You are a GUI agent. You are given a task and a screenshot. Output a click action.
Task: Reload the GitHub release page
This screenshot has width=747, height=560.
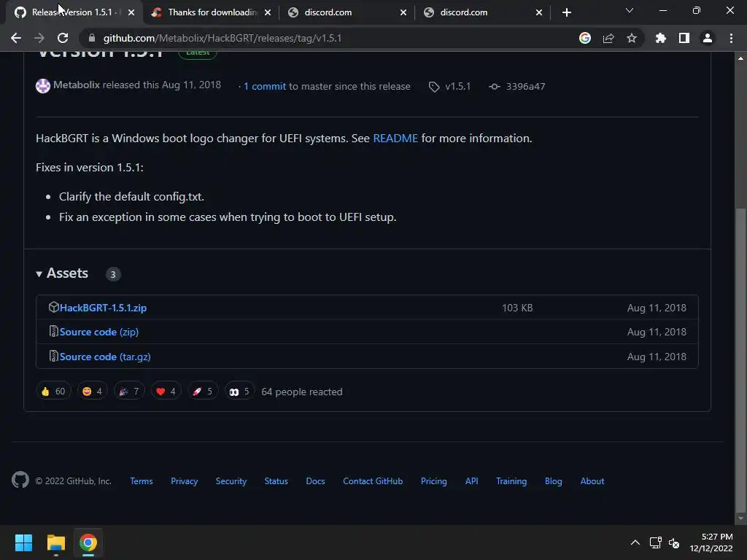point(63,38)
